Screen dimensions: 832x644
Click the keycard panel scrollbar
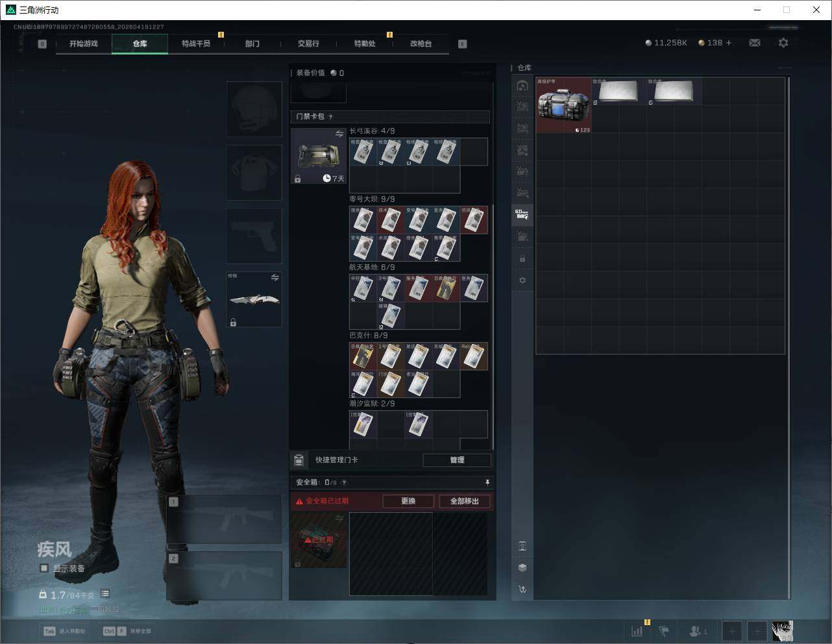(x=493, y=327)
